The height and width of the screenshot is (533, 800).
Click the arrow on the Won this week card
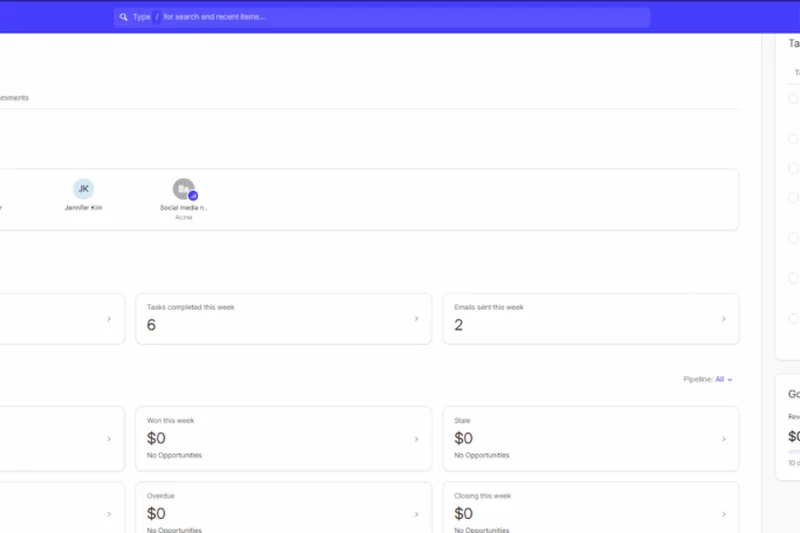point(416,439)
